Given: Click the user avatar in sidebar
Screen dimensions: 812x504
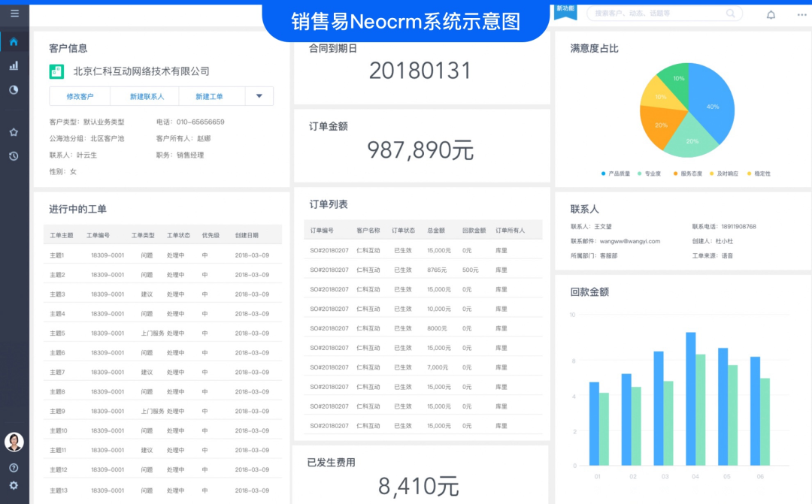Looking at the screenshot, I should pyautogui.click(x=14, y=442).
